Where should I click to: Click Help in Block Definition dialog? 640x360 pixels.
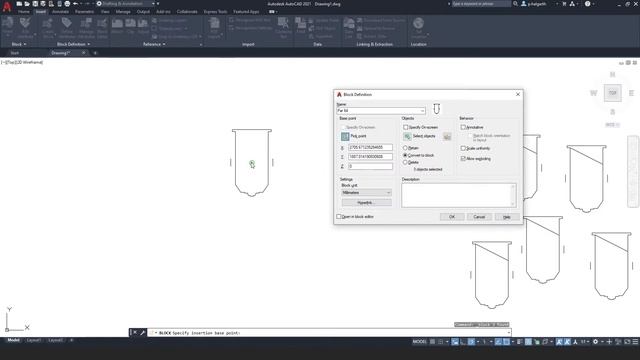[507, 217]
